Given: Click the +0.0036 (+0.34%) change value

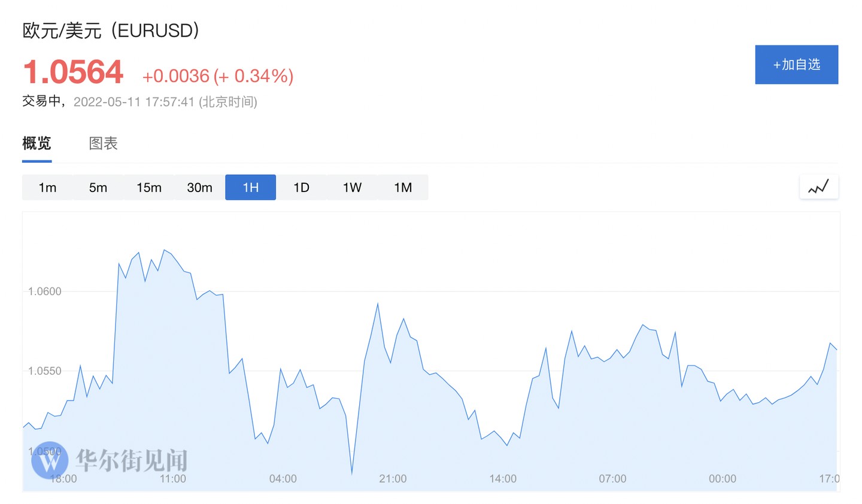Looking at the screenshot, I should coord(217,76).
